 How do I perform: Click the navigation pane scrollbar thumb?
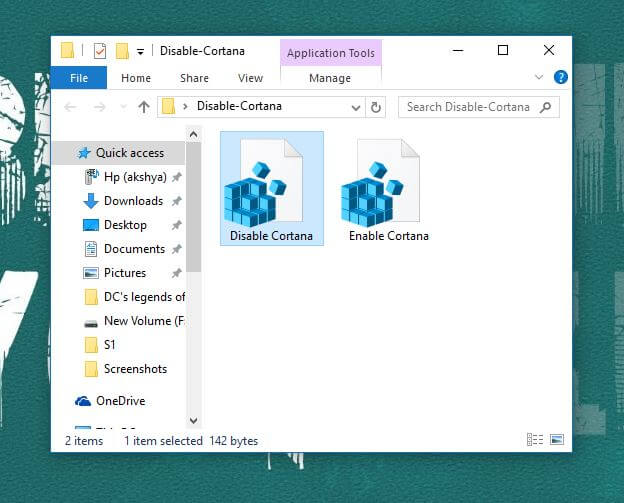(193, 208)
